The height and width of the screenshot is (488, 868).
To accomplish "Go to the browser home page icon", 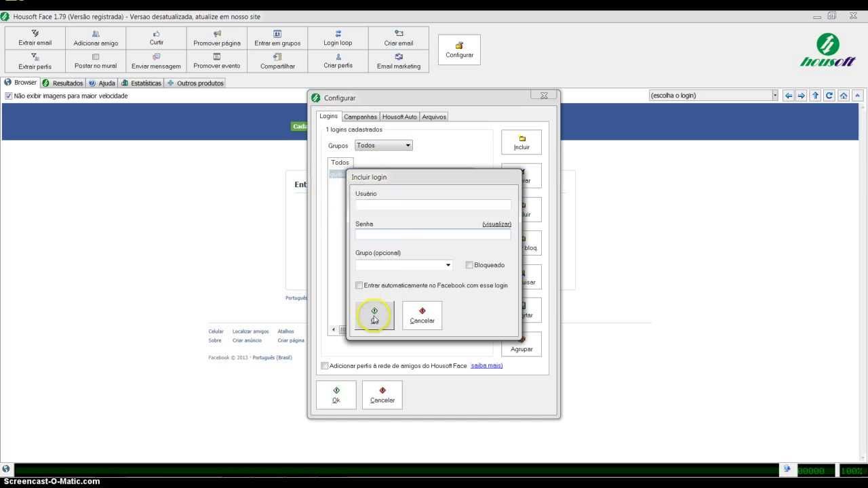I will 844,96.
